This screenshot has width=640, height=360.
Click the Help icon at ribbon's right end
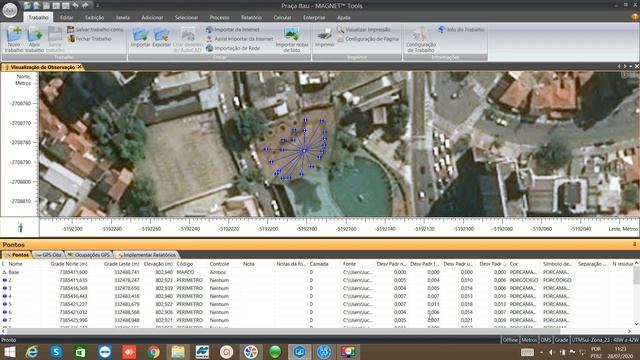635,17
